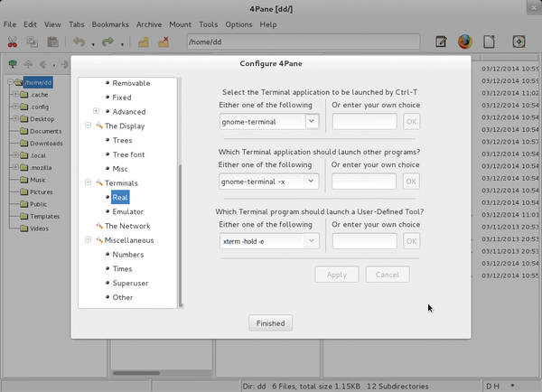Open the File menu
This screenshot has height=392, width=542.
tap(10, 24)
